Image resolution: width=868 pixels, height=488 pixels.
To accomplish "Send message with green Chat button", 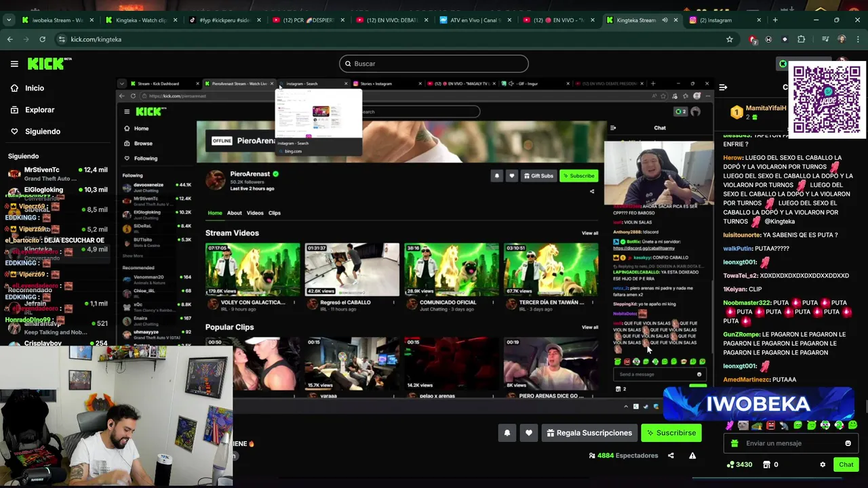I will 846,465.
